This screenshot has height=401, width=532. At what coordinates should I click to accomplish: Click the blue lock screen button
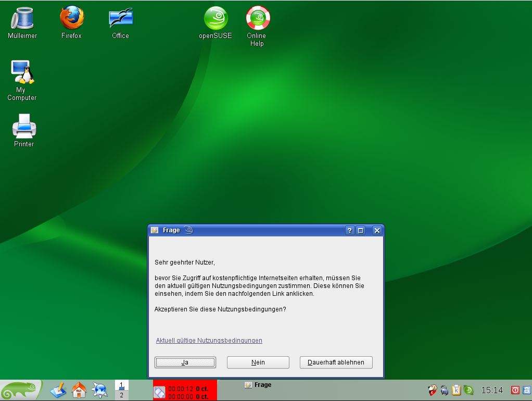tap(527, 391)
